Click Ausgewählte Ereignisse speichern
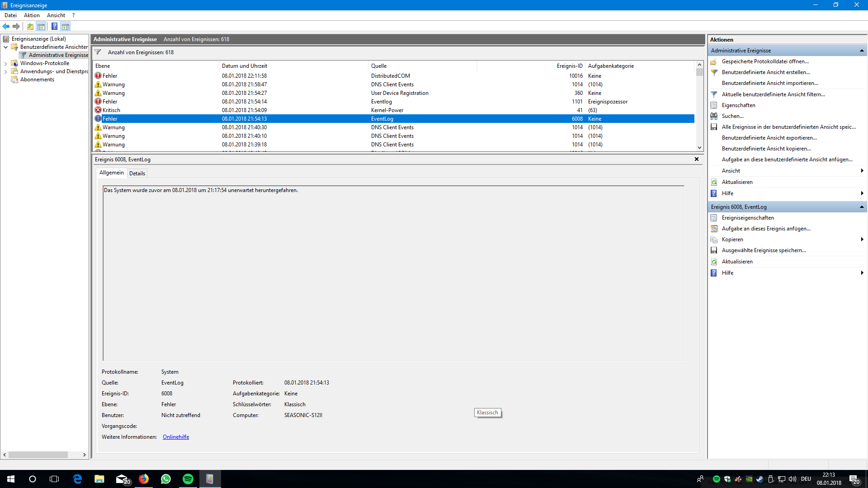The width and height of the screenshot is (868, 488). pyautogui.click(x=764, y=250)
